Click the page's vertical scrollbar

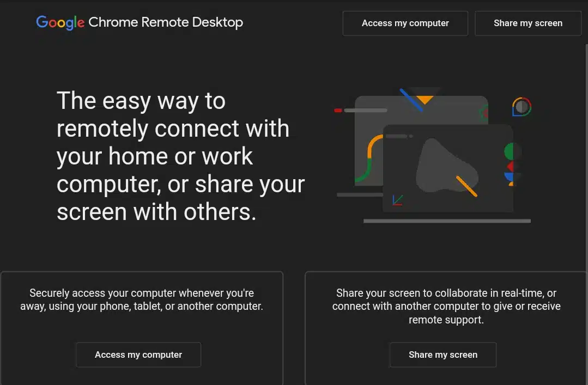pos(586,214)
